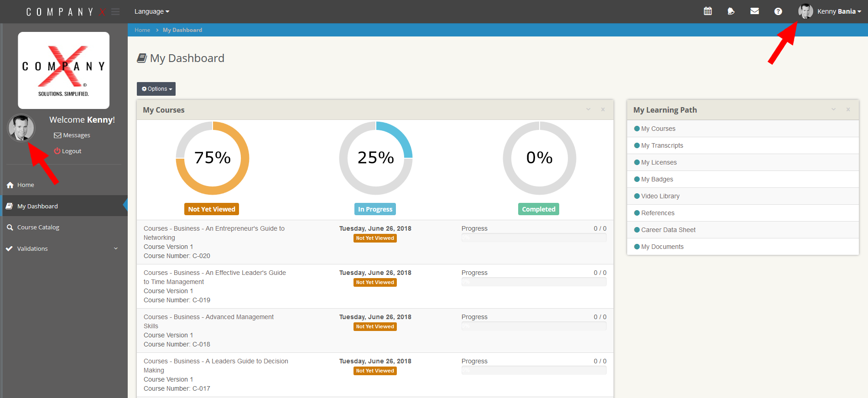Image resolution: width=868 pixels, height=398 pixels.
Task: Open the envelope mail icon in header
Action: pyautogui.click(x=755, y=11)
